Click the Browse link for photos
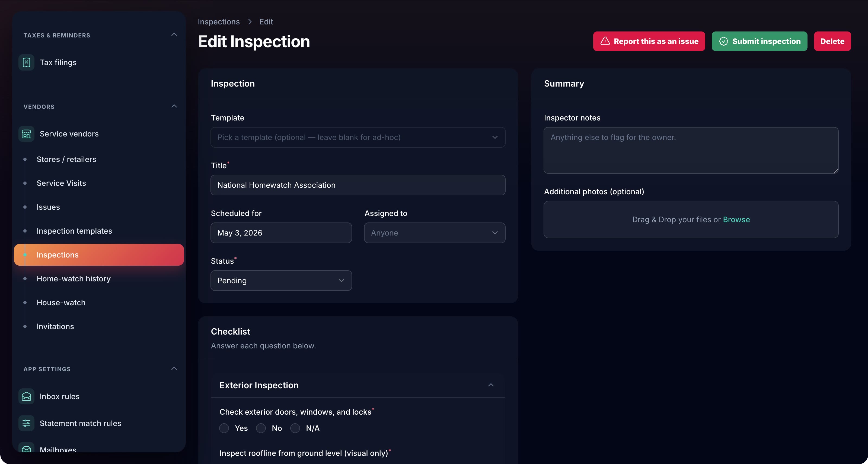 [x=736, y=219]
